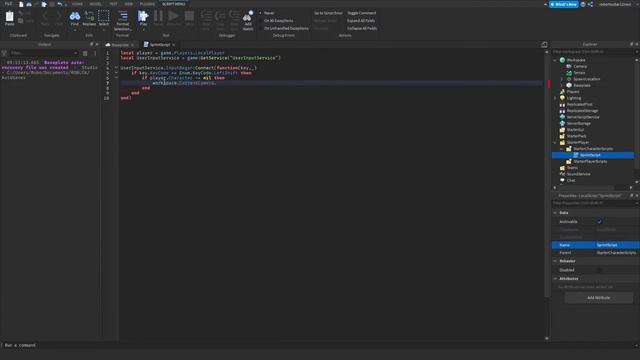
Task: Open the Find binoculars tool
Action: pyautogui.click(x=75, y=16)
